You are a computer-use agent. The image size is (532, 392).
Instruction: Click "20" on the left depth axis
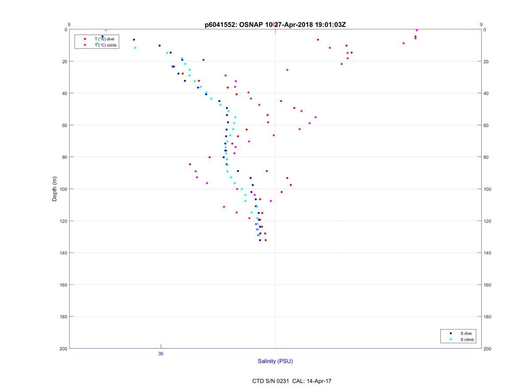64,62
